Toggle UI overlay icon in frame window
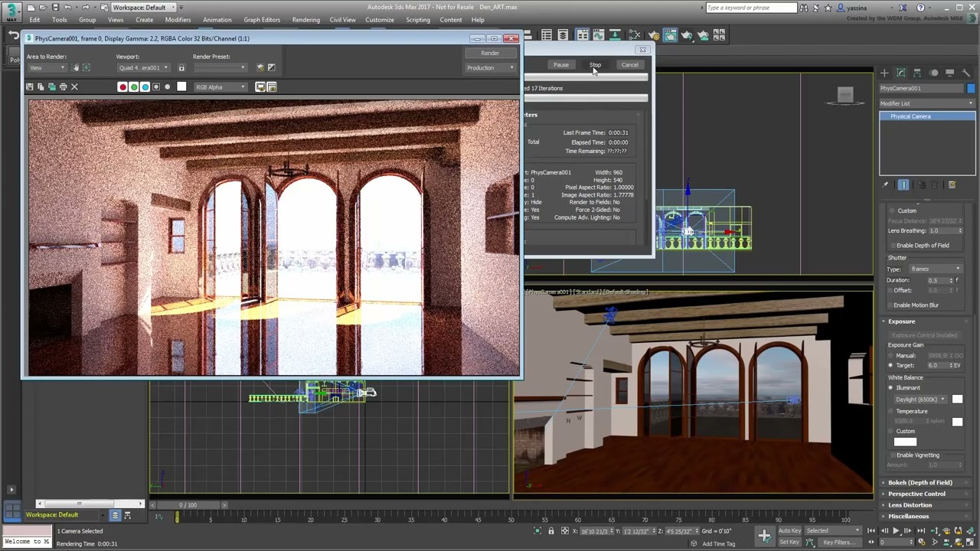This screenshot has width=980, height=551. click(260, 86)
